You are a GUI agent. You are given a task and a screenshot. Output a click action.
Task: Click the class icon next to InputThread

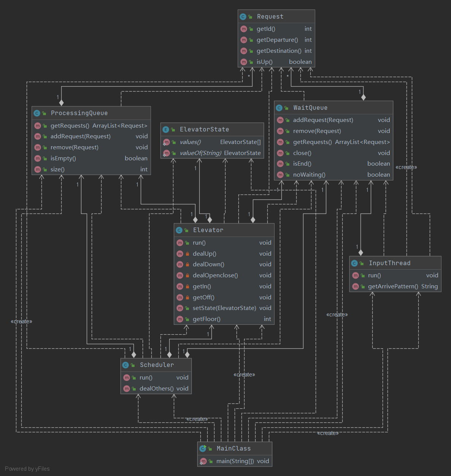point(354,263)
